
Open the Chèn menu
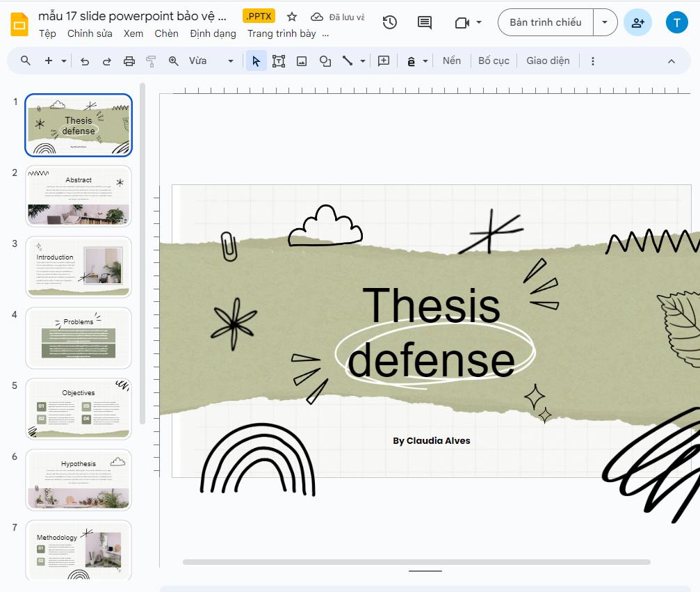[166, 33]
